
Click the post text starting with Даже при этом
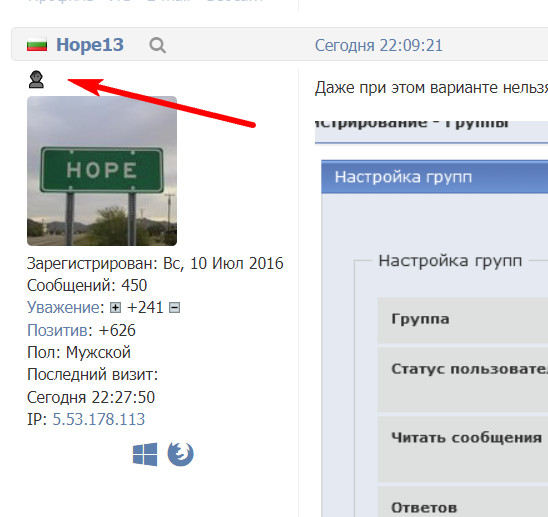point(431,88)
